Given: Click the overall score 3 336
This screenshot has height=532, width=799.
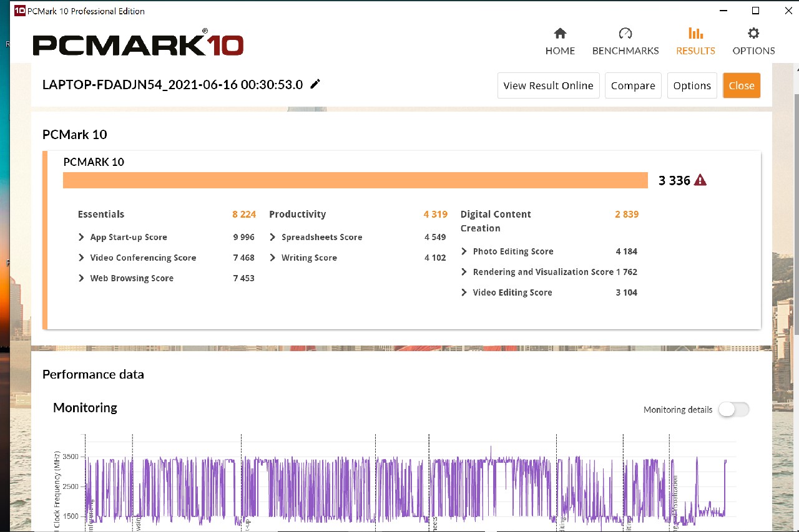Looking at the screenshot, I should click(x=674, y=180).
